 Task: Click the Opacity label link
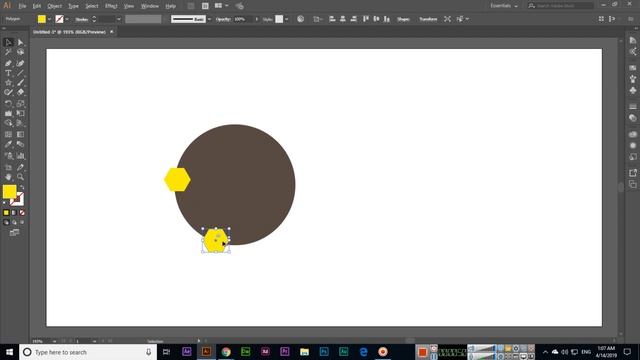click(x=223, y=19)
